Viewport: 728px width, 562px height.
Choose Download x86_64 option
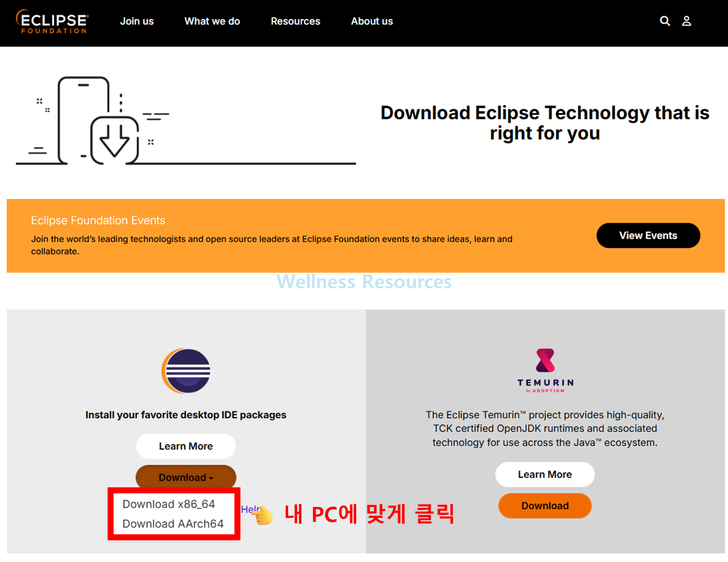169,504
